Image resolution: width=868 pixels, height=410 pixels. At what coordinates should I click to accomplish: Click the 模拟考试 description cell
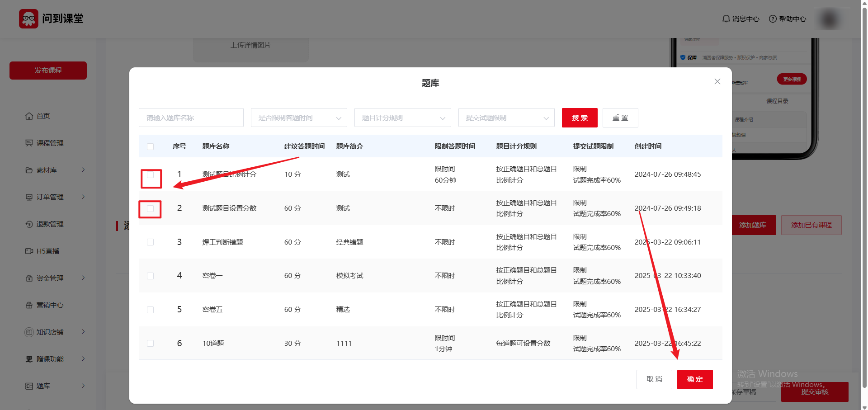pos(350,276)
